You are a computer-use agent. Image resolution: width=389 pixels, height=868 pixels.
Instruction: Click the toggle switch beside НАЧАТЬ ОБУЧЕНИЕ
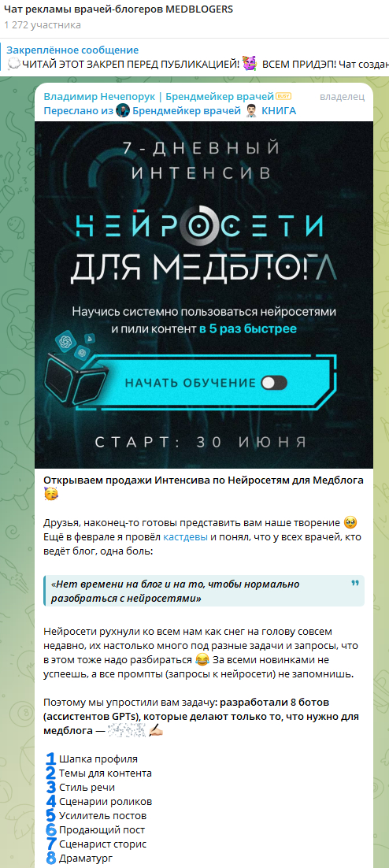click(x=275, y=383)
